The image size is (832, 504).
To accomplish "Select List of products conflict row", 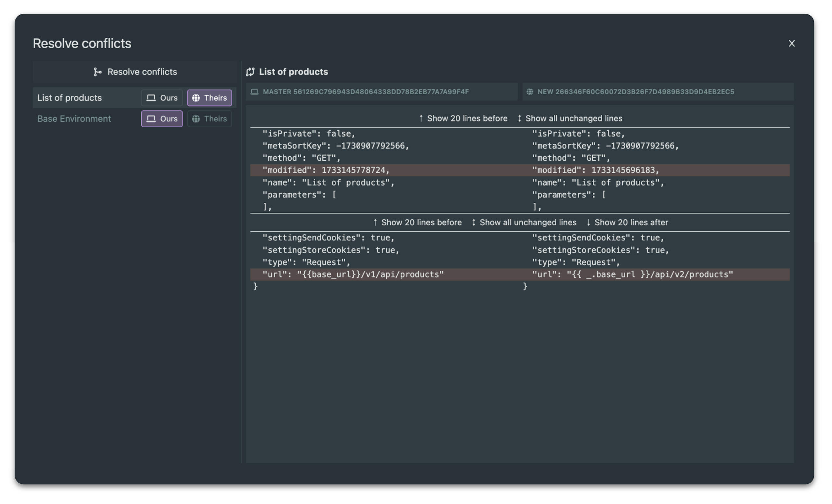I will pos(70,98).
